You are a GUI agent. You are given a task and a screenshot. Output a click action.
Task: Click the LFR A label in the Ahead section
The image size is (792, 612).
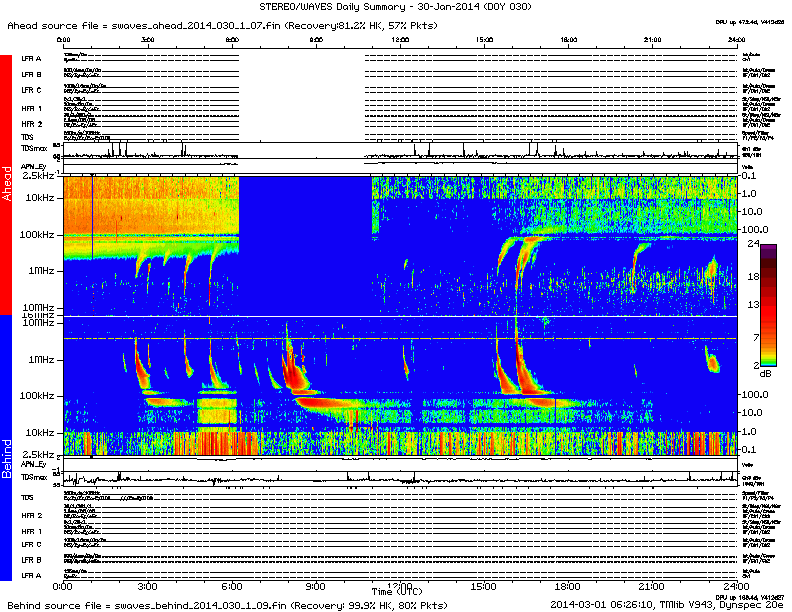(31, 59)
